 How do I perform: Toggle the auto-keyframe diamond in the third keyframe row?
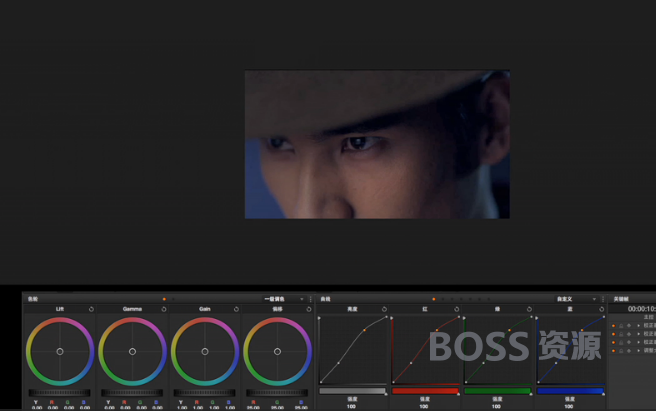click(x=629, y=342)
